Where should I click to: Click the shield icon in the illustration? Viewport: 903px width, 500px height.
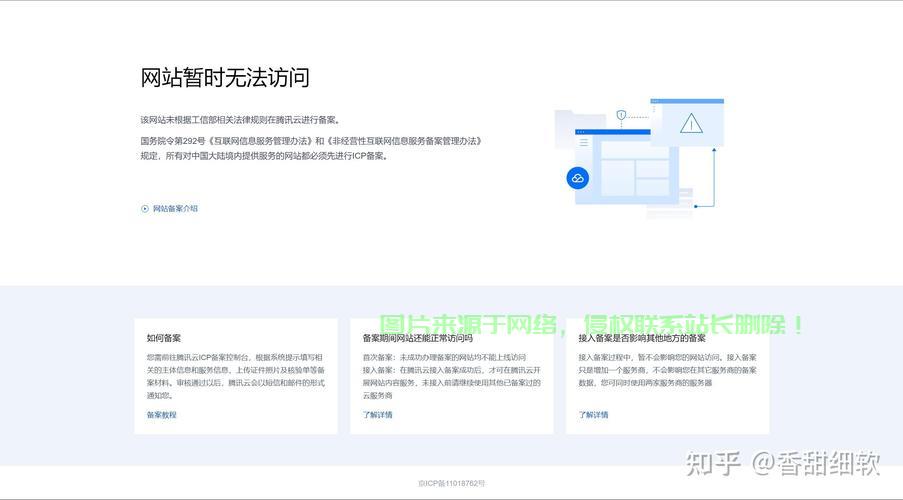pos(621,116)
